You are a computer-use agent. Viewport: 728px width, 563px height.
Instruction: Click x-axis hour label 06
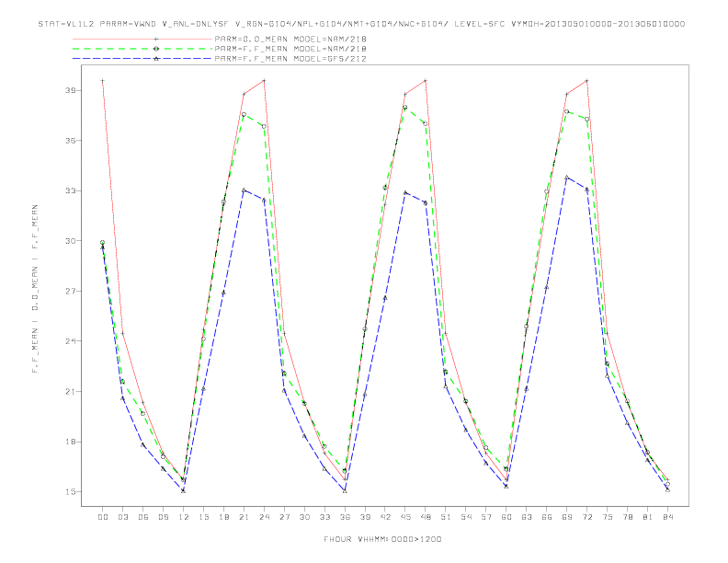[x=143, y=517]
